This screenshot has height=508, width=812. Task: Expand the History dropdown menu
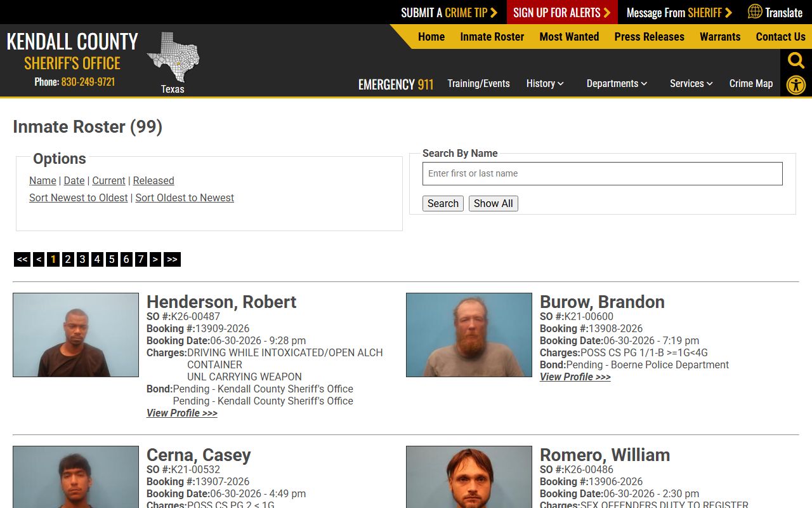pyautogui.click(x=545, y=84)
